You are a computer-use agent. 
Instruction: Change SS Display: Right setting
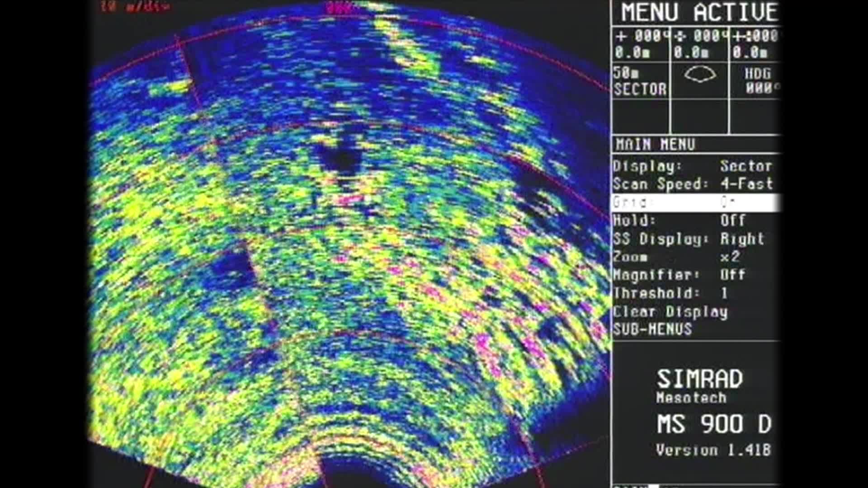point(696,239)
